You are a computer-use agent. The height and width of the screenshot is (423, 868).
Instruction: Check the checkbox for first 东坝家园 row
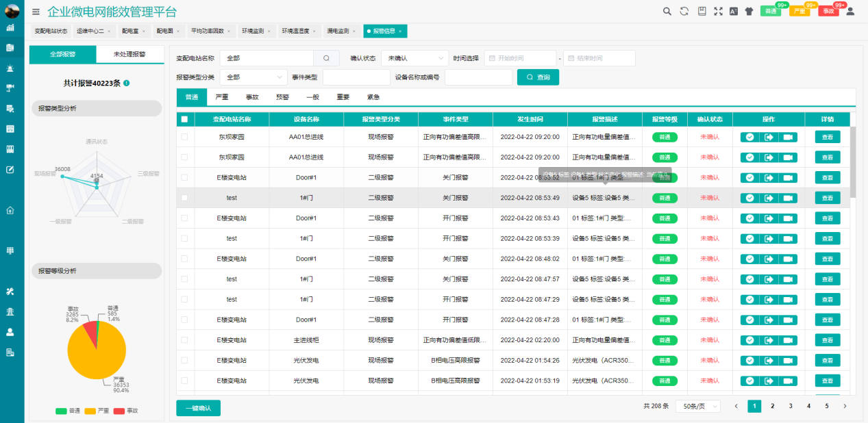point(184,137)
